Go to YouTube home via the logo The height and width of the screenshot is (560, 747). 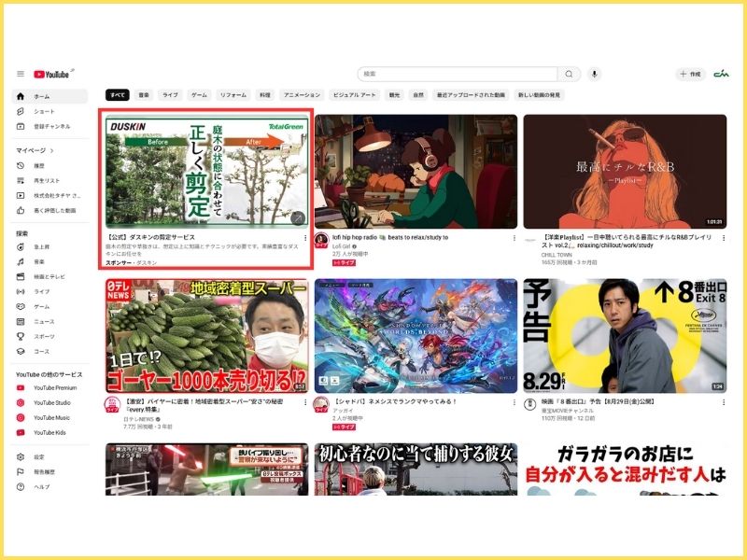tap(53, 74)
